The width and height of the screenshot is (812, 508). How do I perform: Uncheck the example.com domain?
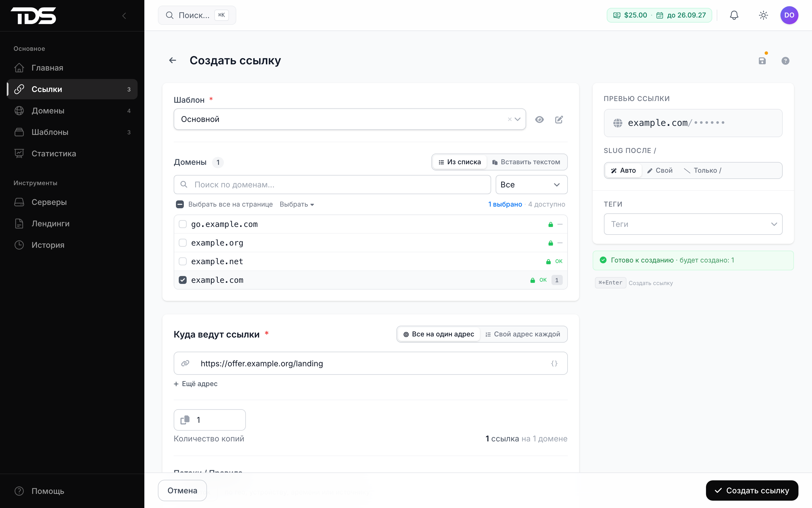(x=182, y=280)
